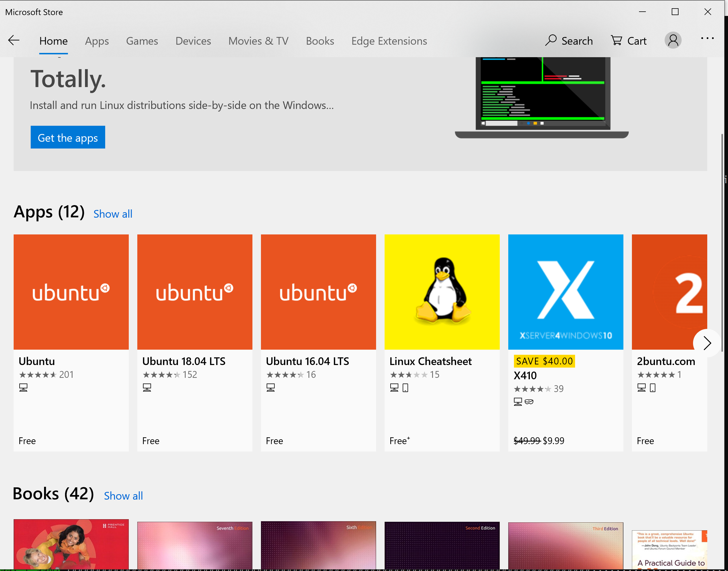Click the mixed reality headset icon under X410
728x571 pixels.
coord(529,402)
